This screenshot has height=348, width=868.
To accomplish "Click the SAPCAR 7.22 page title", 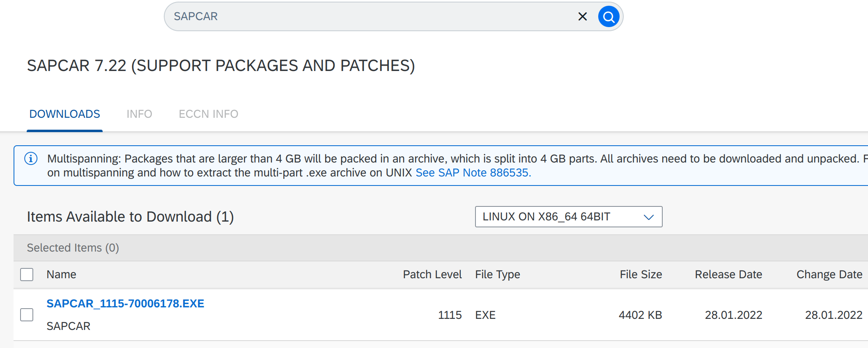I will click(x=221, y=66).
